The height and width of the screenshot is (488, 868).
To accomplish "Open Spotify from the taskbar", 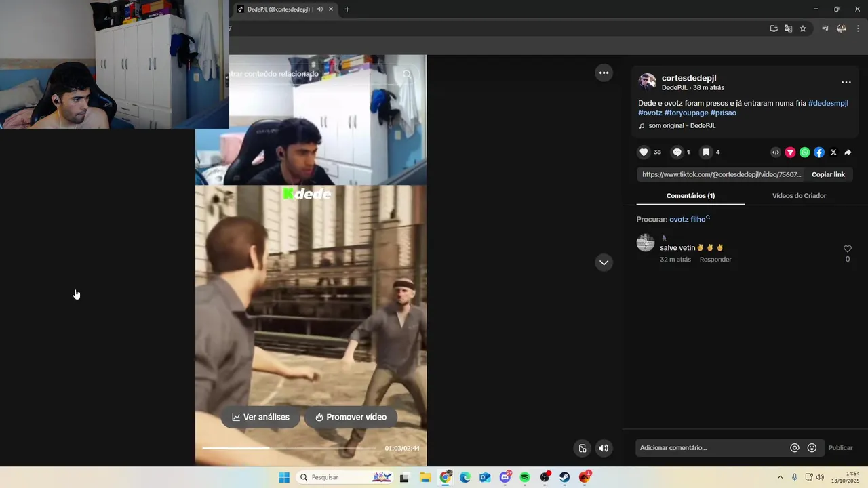I will (x=525, y=477).
